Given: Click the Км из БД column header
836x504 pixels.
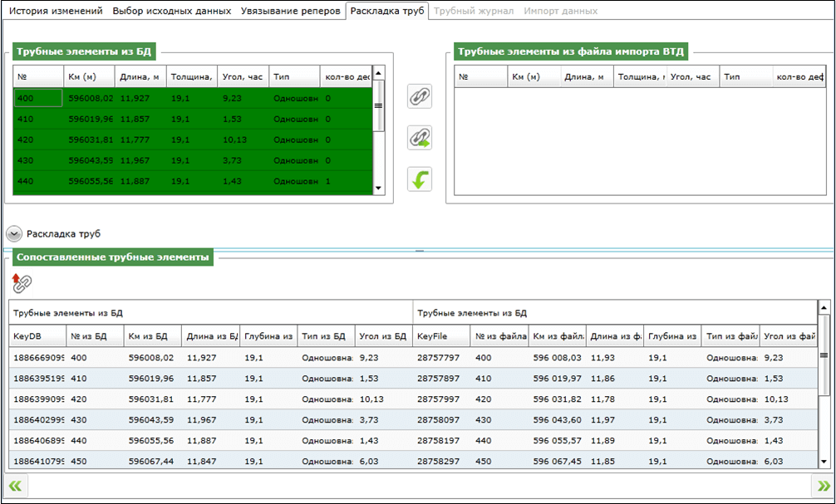Looking at the screenshot, I should 152,336.
